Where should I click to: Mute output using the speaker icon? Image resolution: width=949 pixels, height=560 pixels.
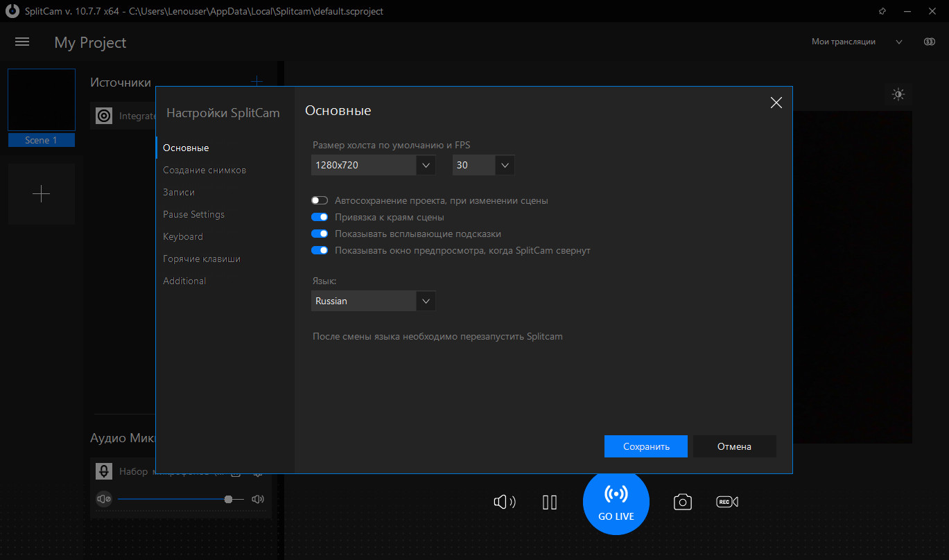tap(504, 502)
